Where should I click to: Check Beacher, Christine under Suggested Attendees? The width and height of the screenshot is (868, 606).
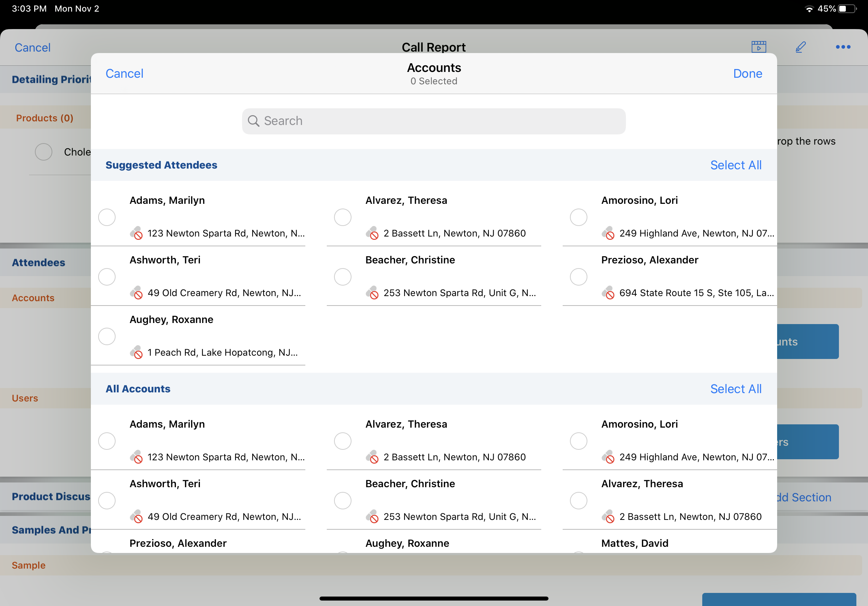(342, 277)
